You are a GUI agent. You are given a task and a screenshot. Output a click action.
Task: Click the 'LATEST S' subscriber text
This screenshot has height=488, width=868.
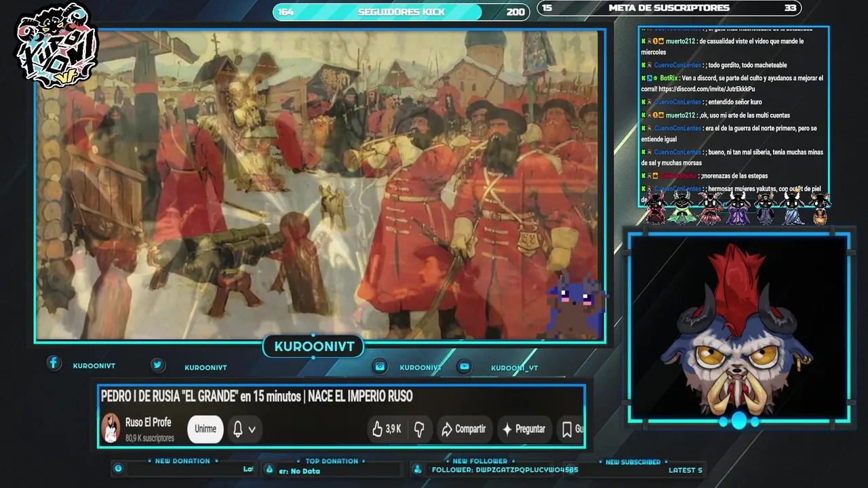[686, 470]
